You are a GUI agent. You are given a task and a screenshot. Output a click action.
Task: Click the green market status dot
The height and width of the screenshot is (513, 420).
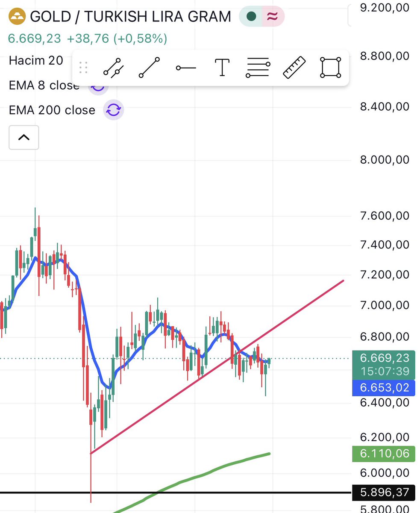[252, 17]
